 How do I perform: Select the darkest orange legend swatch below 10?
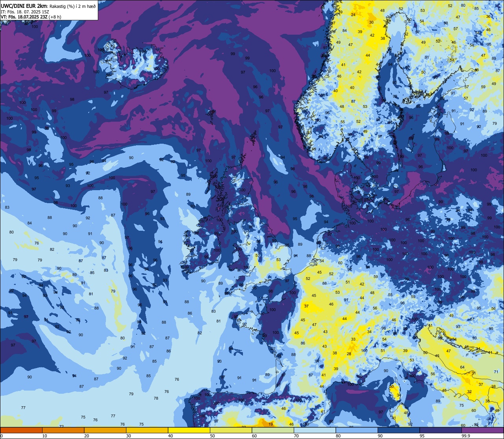(x=21, y=430)
